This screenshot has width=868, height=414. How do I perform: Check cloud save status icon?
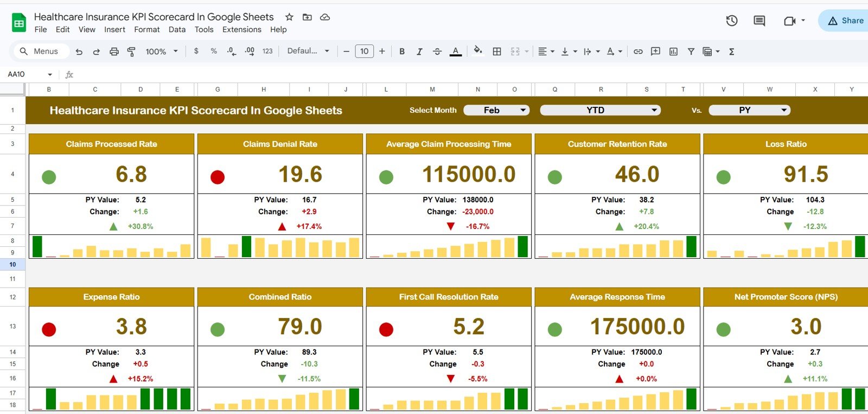coord(325,17)
